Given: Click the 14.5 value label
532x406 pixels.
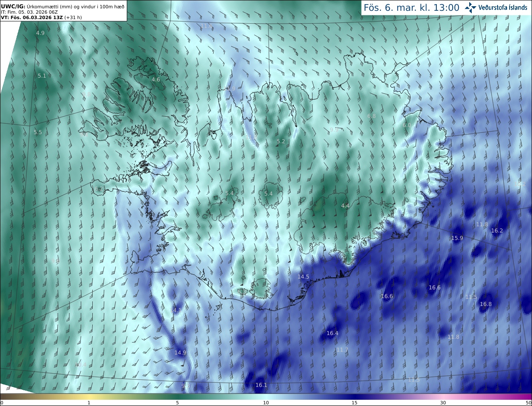Looking at the screenshot, I should click(303, 277).
